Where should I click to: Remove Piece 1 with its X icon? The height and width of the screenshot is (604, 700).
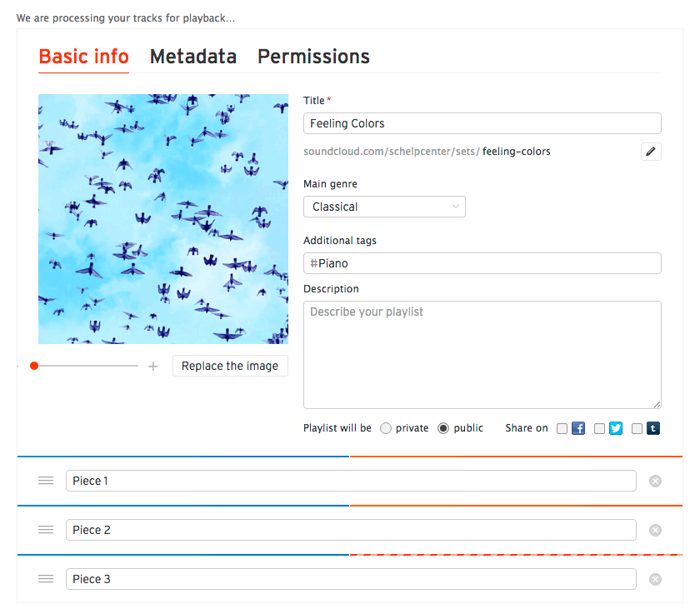[655, 481]
